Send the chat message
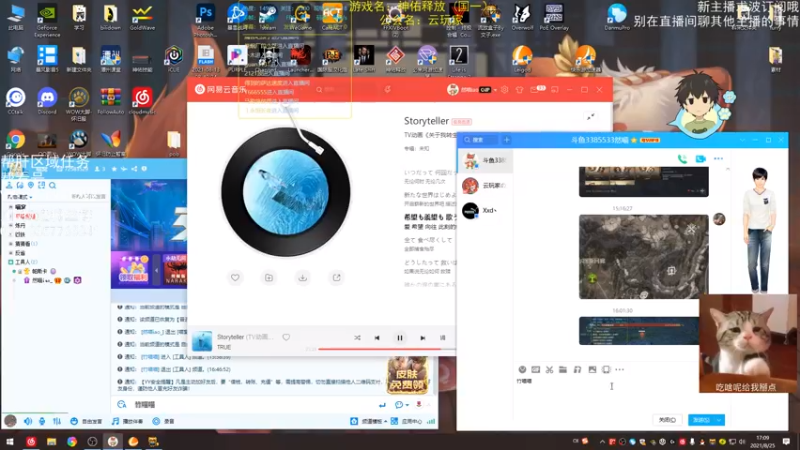Screen dimensions: 800x450 point(701,420)
